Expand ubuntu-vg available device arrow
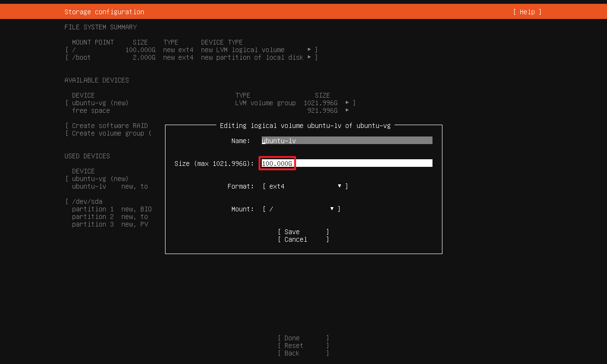The width and height of the screenshot is (607, 364). pyautogui.click(x=347, y=103)
